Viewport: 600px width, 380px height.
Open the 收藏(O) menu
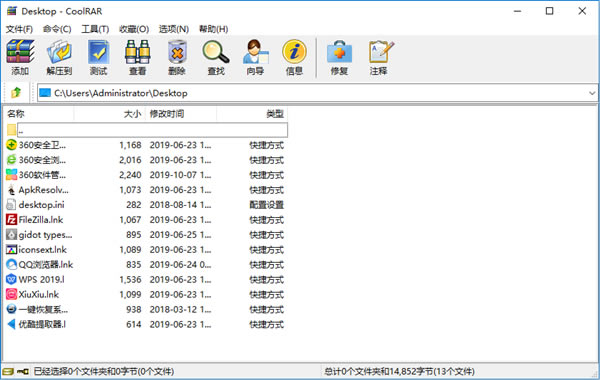134,29
